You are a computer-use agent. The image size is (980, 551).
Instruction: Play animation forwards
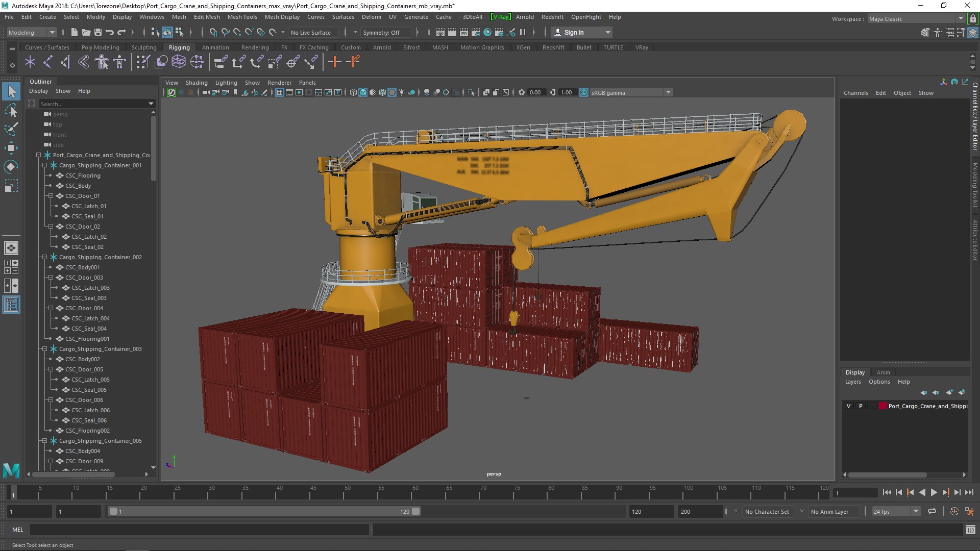934,492
